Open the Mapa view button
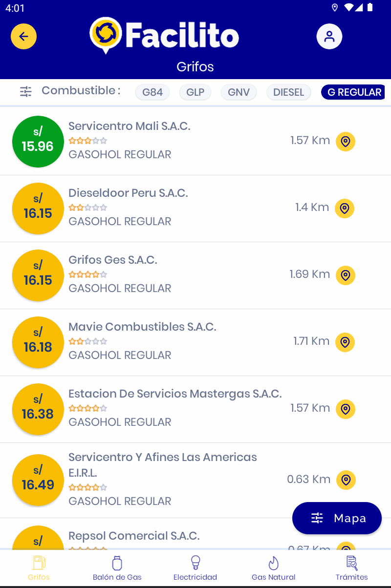 coord(337,518)
